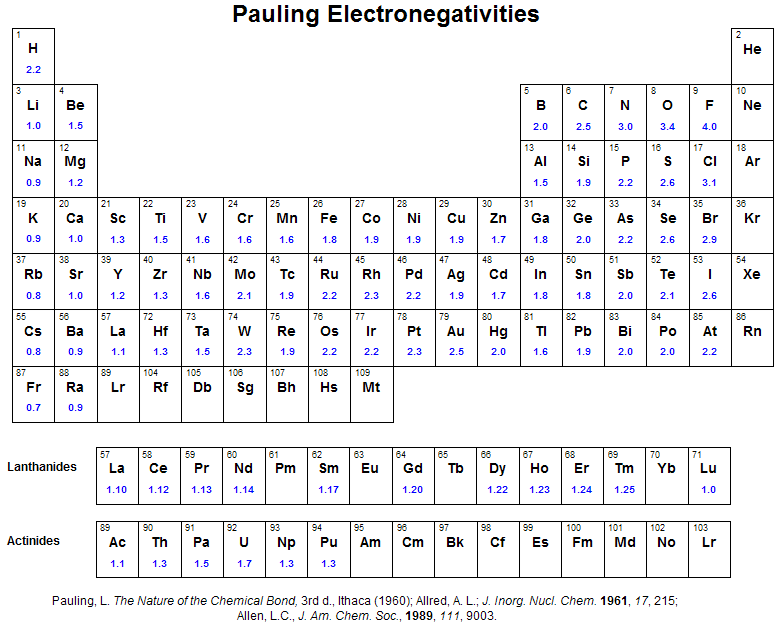Viewport: 783px width, 623px height.
Task: Click the silver (Ag) symbol
Action: (x=455, y=275)
